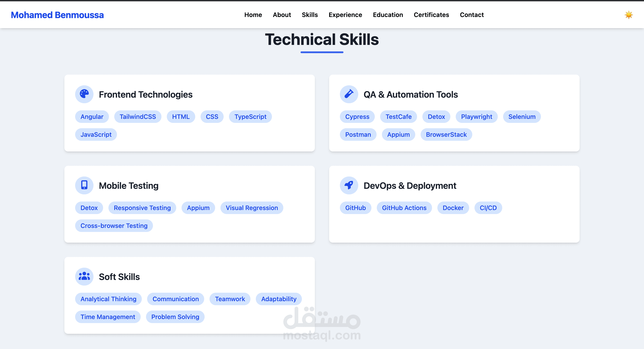The height and width of the screenshot is (349, 644).
Task: Click the BrowserStack skill tag
Action: (x=446, y=135)
